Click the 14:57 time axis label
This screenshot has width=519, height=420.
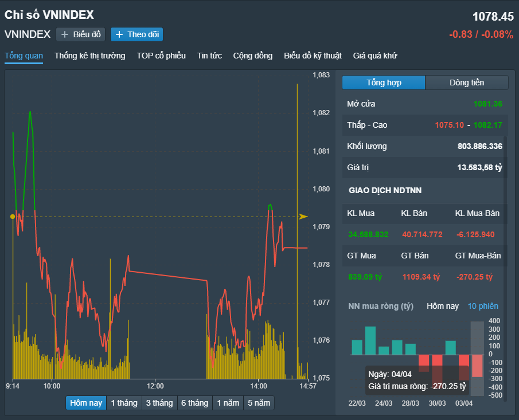coord(308,386)
